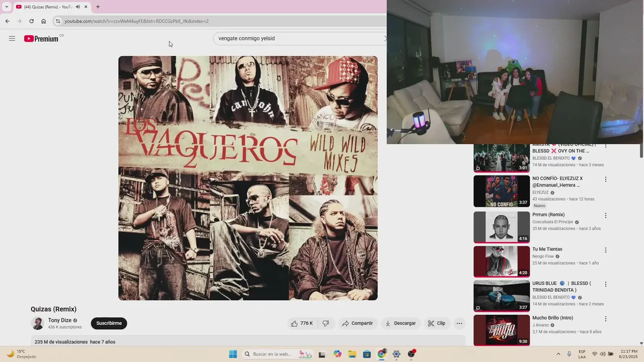Image resolution: width=644 pixels, height=362 pixels.
Task: Mute tab via speaker icon on tab
Action: (x=77, y=7)
